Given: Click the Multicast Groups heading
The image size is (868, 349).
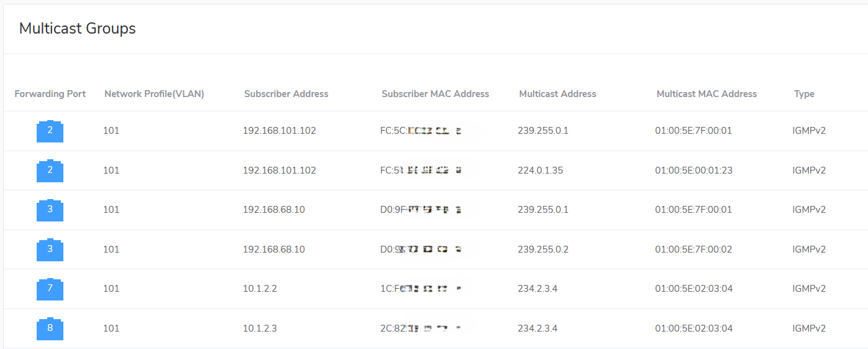Looking at the screenshot, I should point(78,29).
